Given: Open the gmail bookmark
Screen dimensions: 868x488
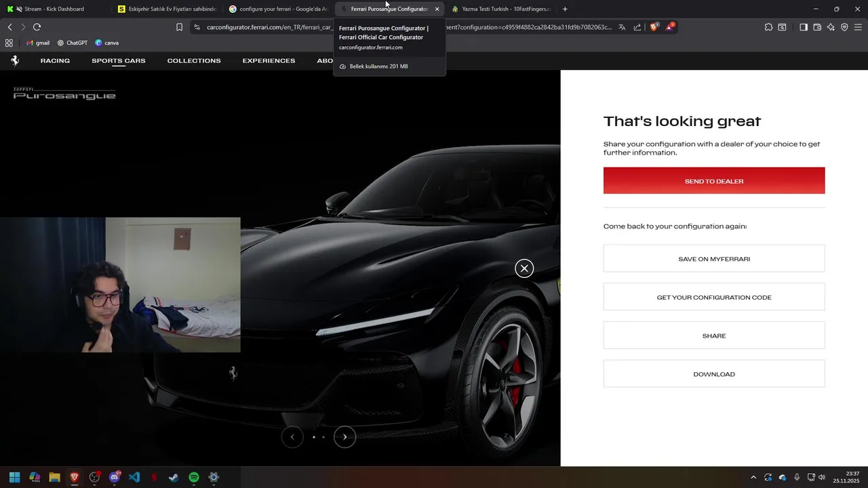Looking at the screenshot, I should click(x=37, y=43).
